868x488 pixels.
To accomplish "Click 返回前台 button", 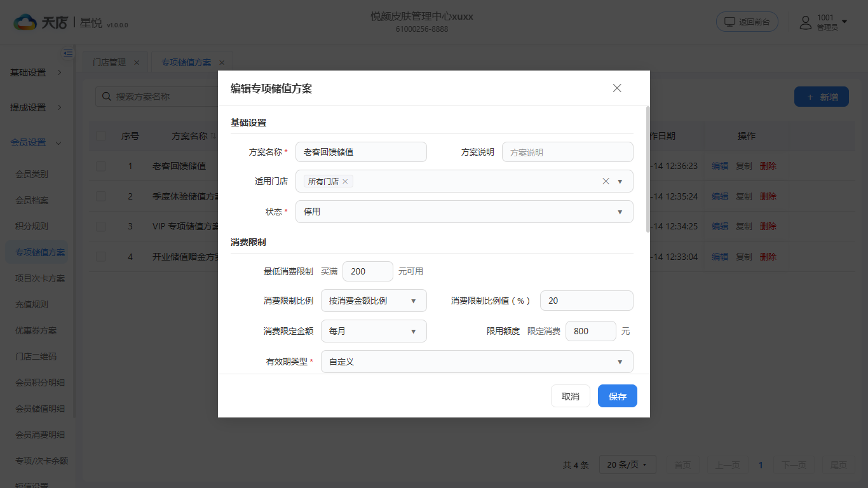I will click(x=747, y=22).
